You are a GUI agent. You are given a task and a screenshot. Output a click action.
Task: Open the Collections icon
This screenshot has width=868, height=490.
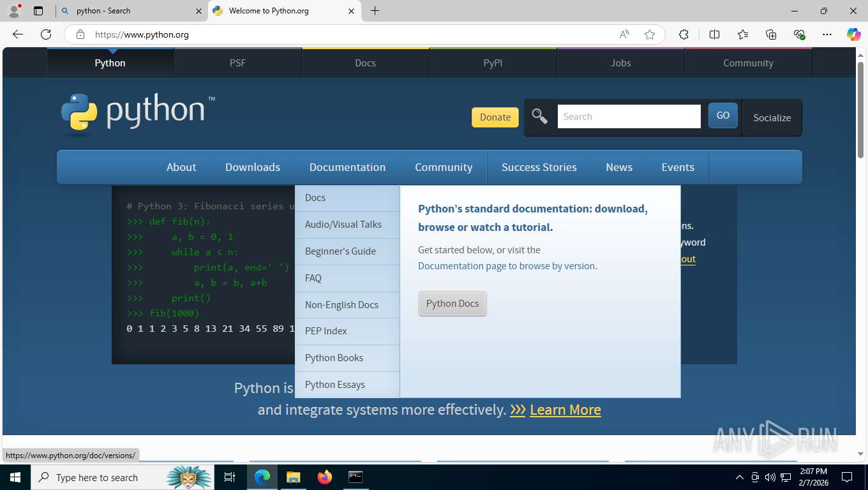coord(771,34)
